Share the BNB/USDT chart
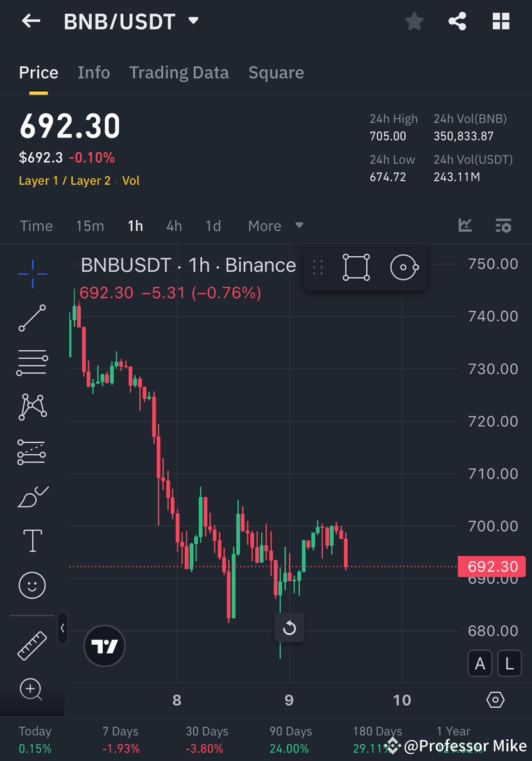This screenshot has height=761, width=532. (457, 21)
